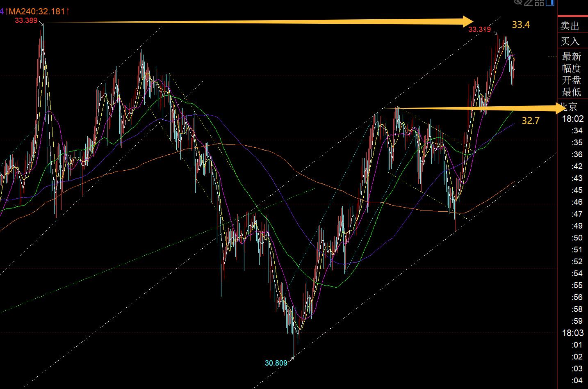Select the yellow 33.4 annotation text
This screenshot has width=588, height=389.
(x=521, y=25)
